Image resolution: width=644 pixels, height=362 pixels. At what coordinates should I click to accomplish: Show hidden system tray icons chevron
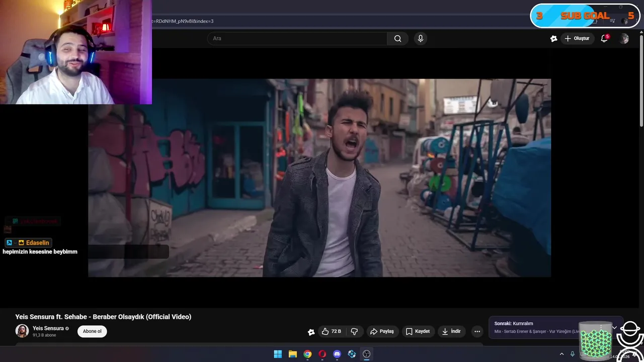(x=561, y=354)
